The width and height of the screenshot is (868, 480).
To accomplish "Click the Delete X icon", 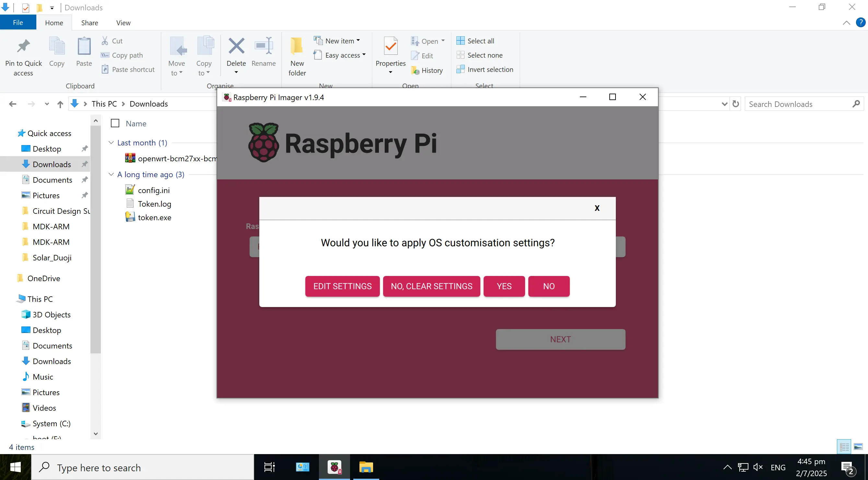I will point(236,46).
